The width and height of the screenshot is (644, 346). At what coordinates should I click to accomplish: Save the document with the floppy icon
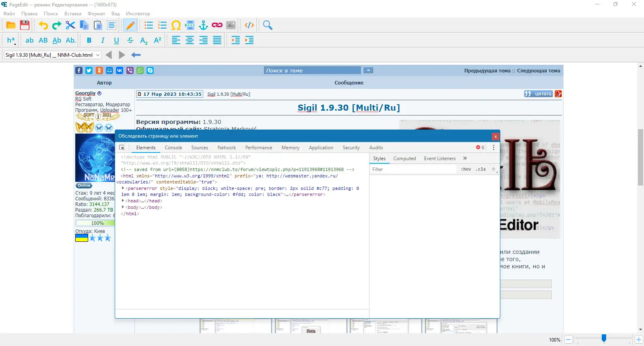[x=25, y=25]
